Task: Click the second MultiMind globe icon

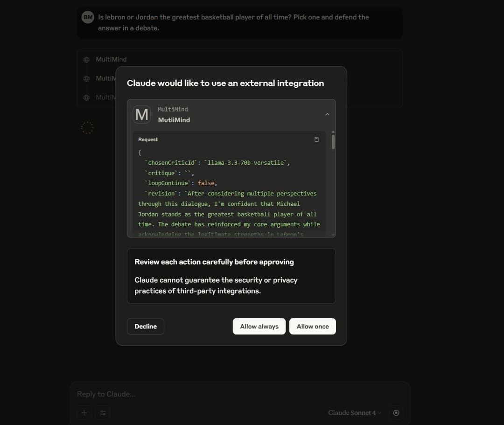Action: click(86, 79)
